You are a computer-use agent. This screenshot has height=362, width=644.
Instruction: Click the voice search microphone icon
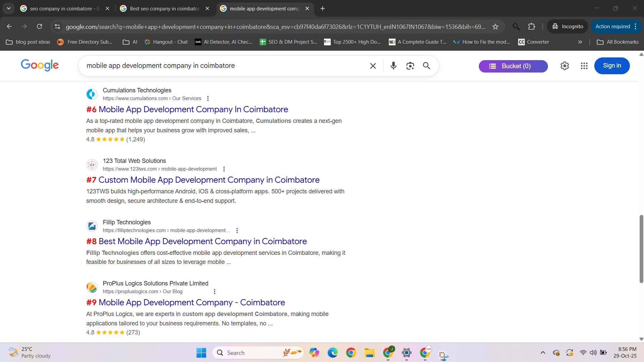(393, 66)
